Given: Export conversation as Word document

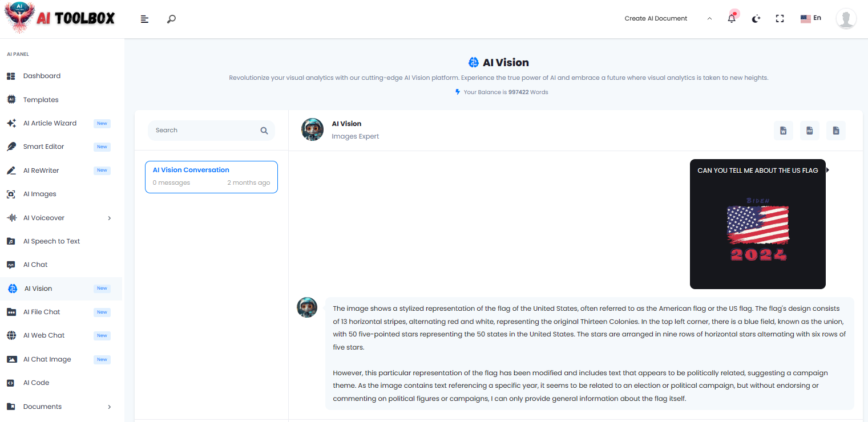Looking at the screenshot, I should pos(784,131).
